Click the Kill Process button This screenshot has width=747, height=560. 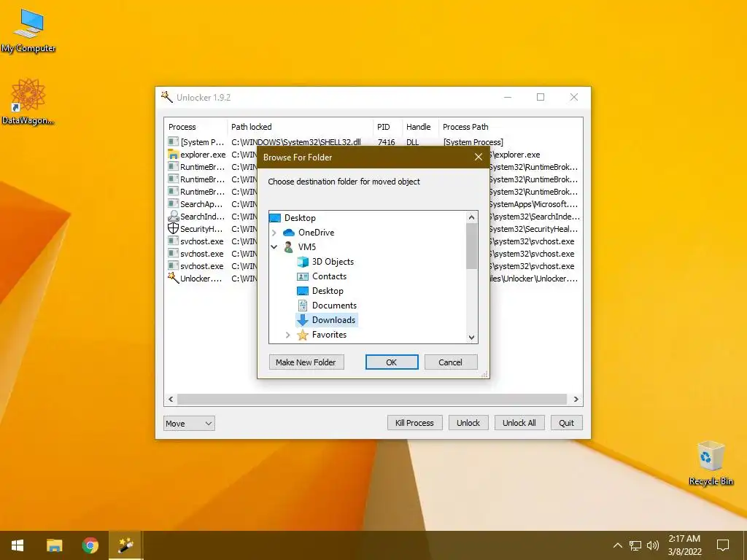[414, 423]
